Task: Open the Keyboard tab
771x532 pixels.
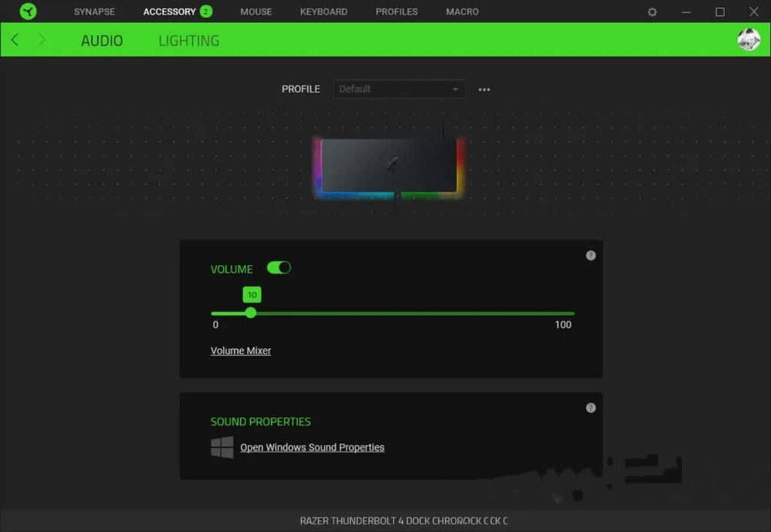Action: tap(324, 12)
